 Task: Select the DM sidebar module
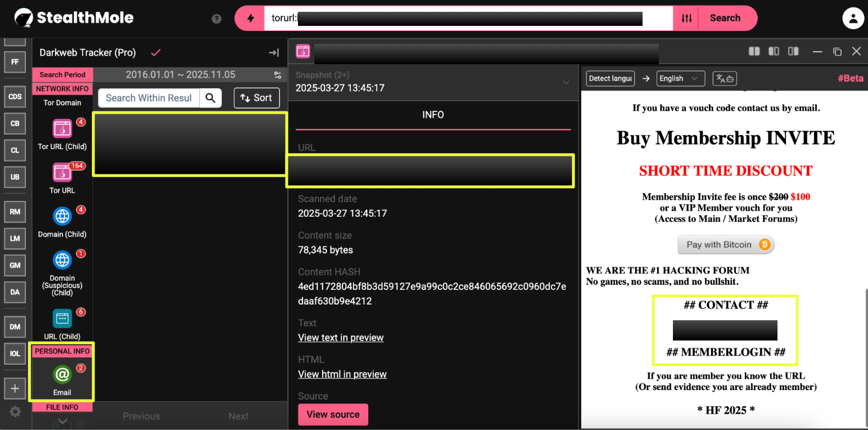[15, 326]
